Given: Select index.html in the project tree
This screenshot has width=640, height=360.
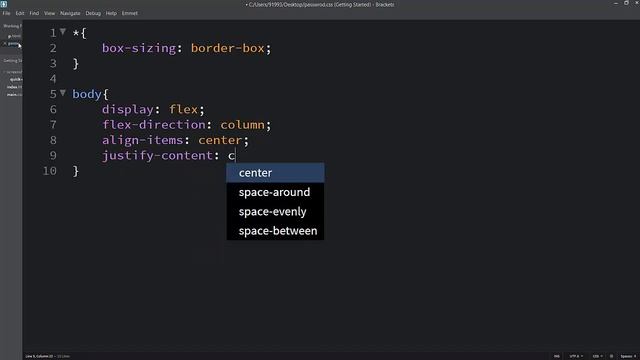Looking at the screenshot, I should [14, 87].
